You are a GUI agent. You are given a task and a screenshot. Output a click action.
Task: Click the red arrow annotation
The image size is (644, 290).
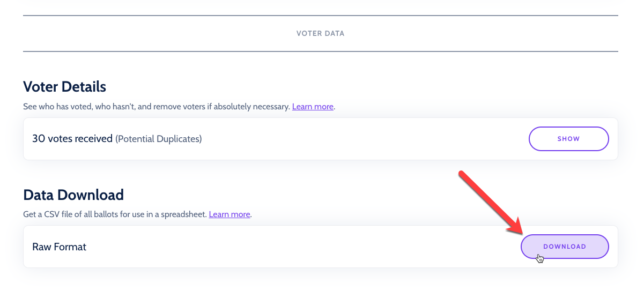(491, 203)
